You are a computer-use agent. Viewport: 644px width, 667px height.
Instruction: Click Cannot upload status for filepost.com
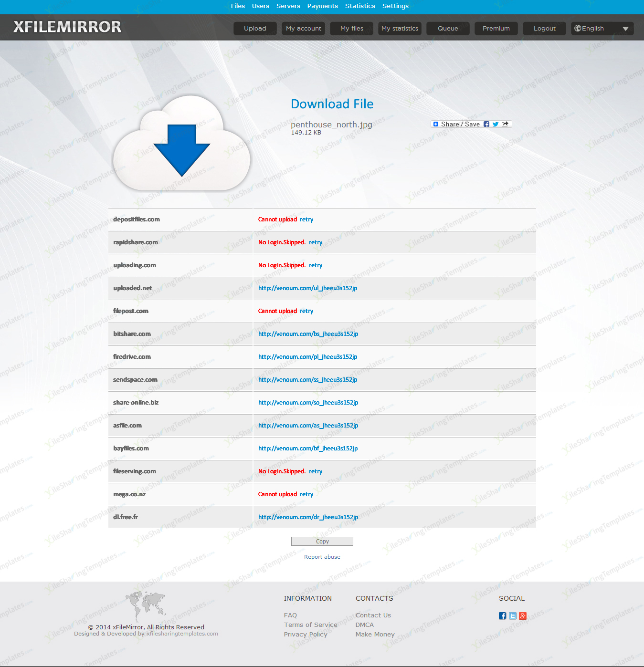[x=277, y=311]
